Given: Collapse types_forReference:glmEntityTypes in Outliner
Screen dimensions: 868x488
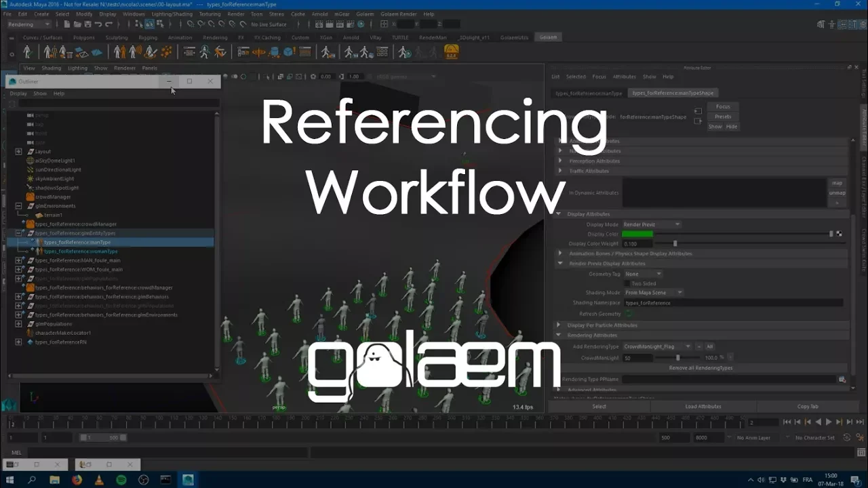Looking at the screenshot, I should click(x=18, y=233).
